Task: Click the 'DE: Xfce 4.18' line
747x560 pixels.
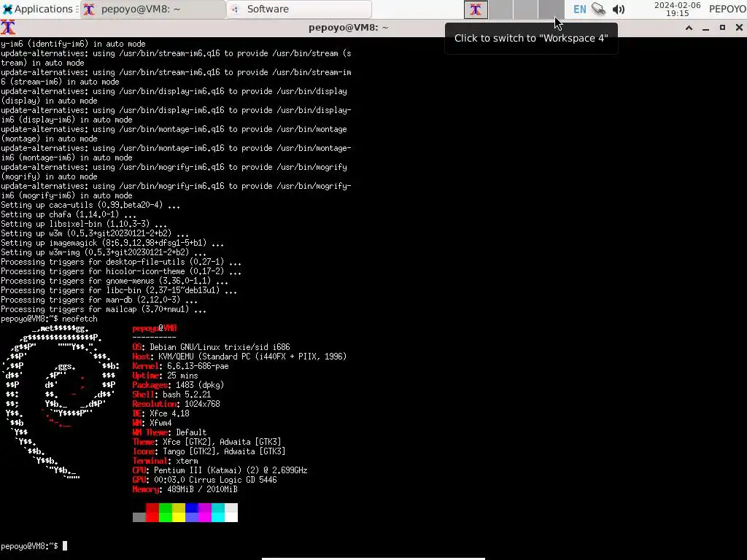Action: [x=161, y=413]
